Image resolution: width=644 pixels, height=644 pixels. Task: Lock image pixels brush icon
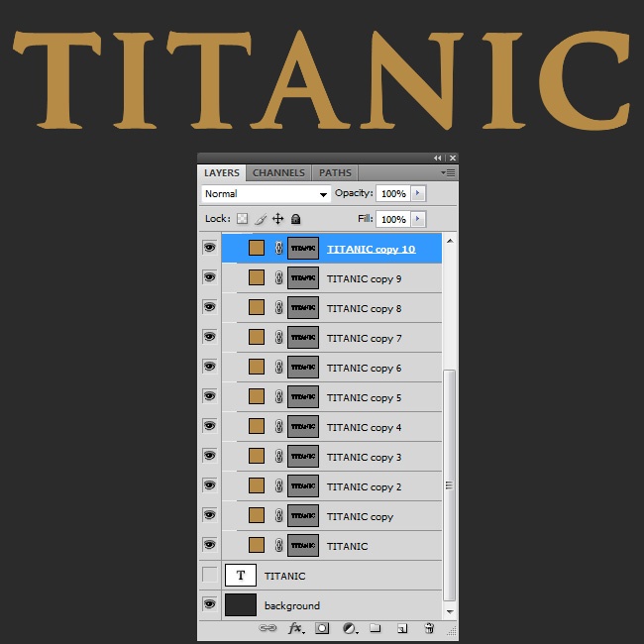coord(261,219)
